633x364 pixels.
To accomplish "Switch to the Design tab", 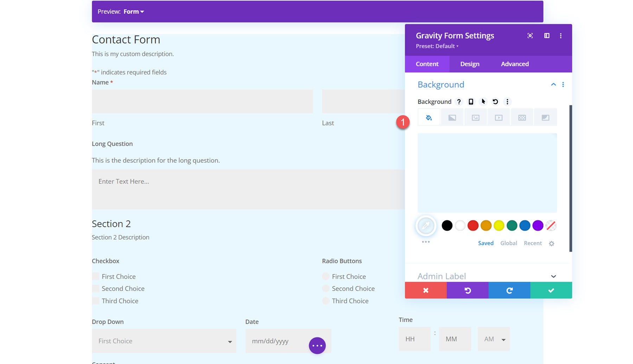I will [x=469, y=64].
